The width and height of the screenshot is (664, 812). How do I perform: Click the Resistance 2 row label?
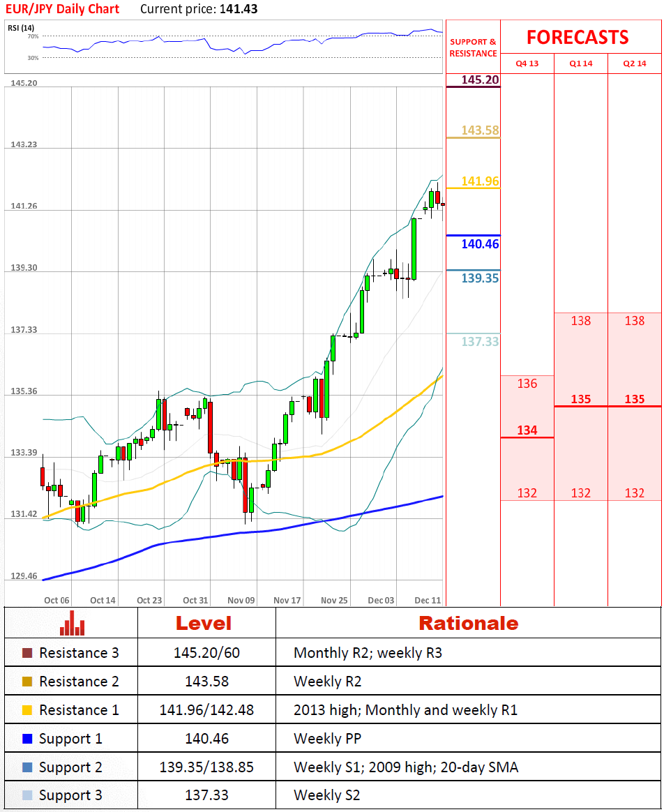pos(79,682)
